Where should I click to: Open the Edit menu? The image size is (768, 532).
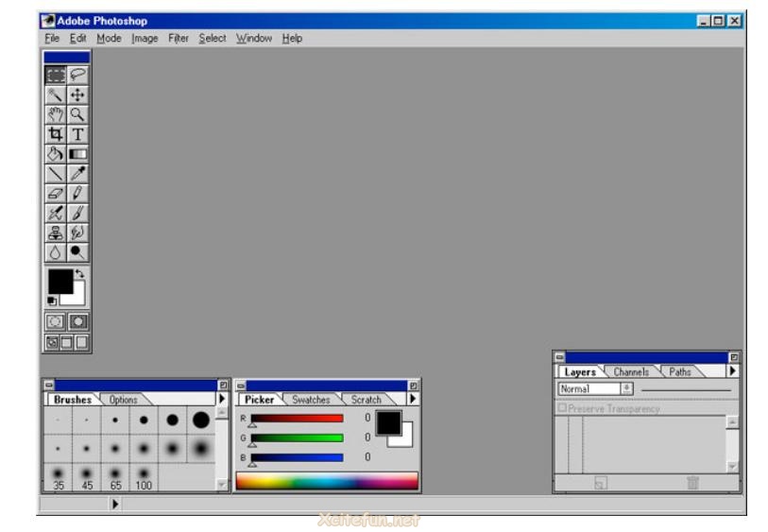pos(77,38)
